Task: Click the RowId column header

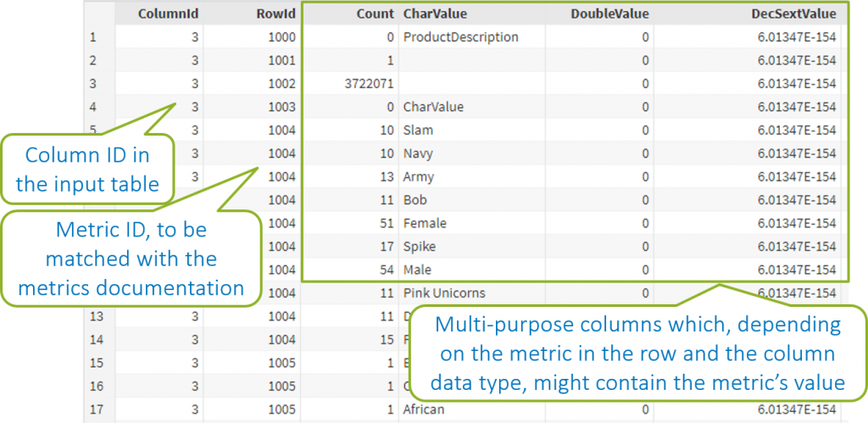Action: [275, 14]
